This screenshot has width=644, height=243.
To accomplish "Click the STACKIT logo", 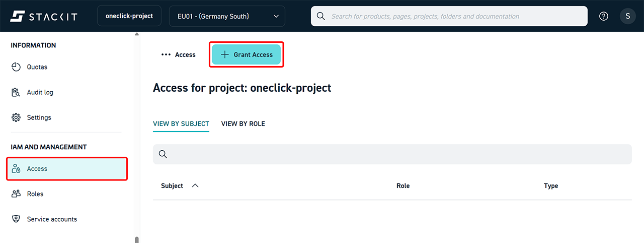I will click(x=44, y=16).
